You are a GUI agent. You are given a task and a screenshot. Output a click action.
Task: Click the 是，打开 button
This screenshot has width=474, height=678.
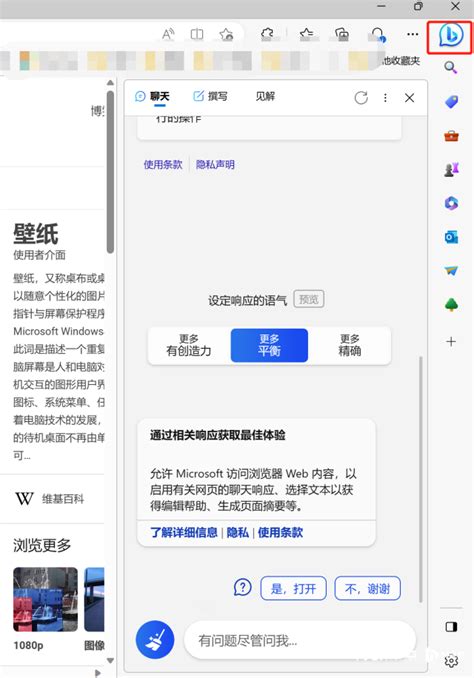(x=293, y=588)
